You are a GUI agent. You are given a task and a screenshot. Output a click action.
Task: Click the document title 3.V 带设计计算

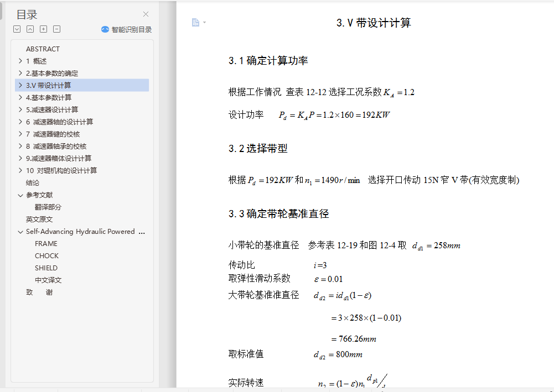coord(374,23)
